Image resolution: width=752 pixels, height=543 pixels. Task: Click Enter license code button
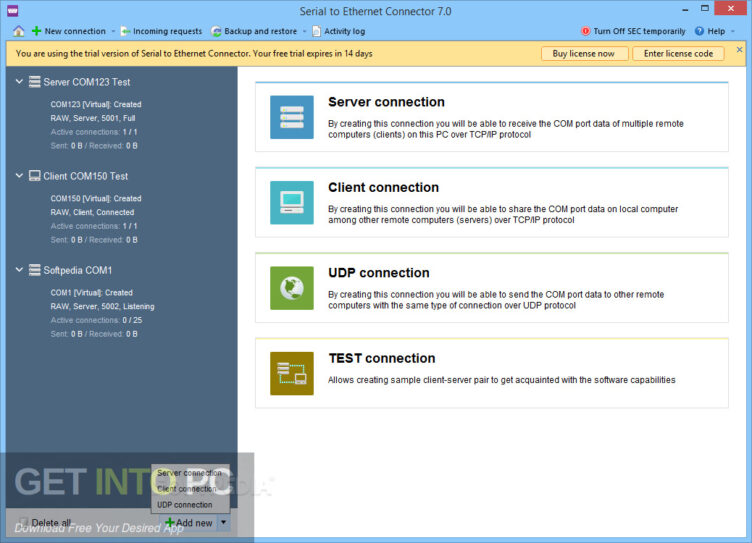coord(678,54)
